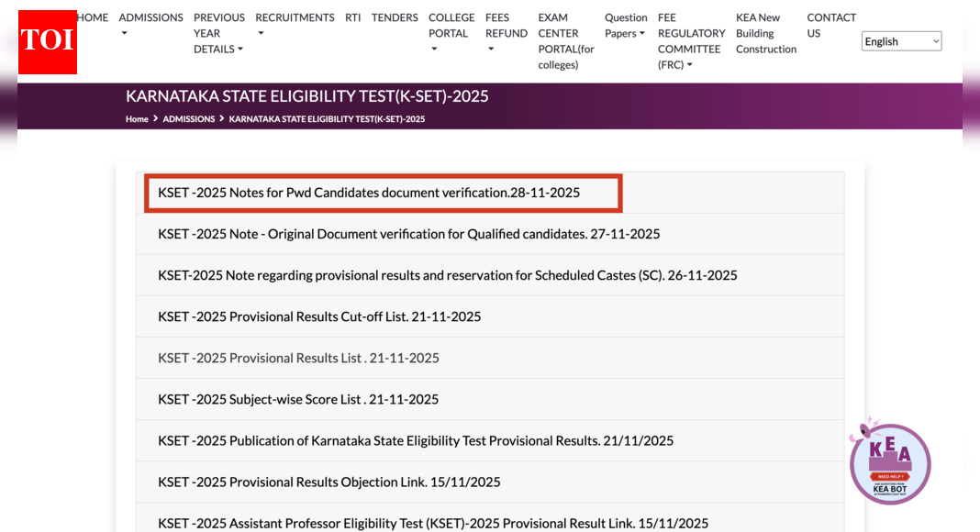Open KSET-2025 Subject-wise Score List
The image size is (980, 532).
click(296, 398)
